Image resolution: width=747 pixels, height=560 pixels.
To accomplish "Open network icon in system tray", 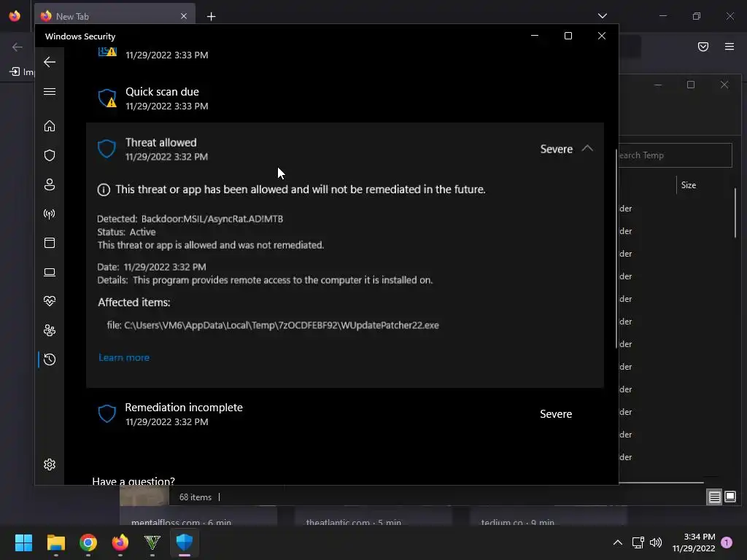I will (x=638, y=542).
